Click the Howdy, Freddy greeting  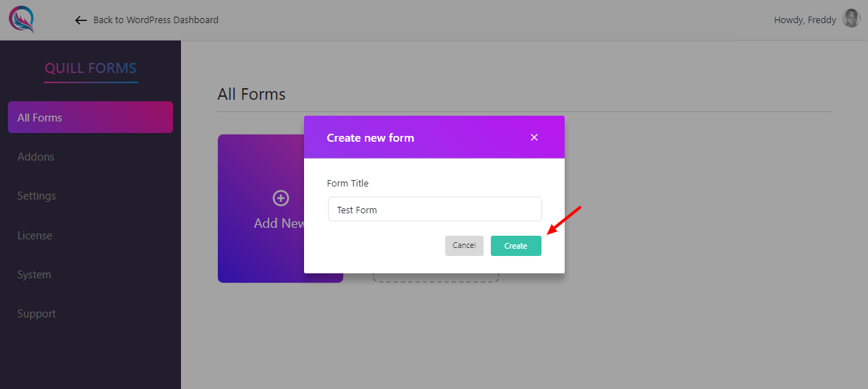click(805, 20)
